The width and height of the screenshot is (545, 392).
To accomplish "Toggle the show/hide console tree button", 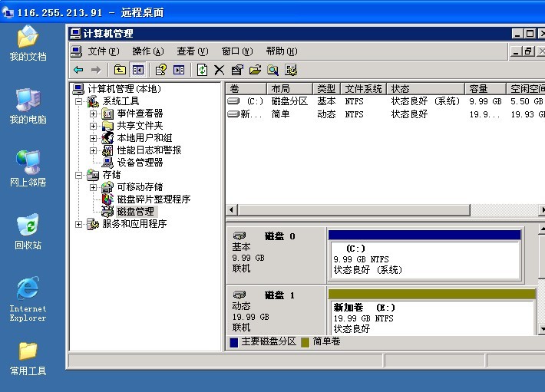I will [138, 70].
